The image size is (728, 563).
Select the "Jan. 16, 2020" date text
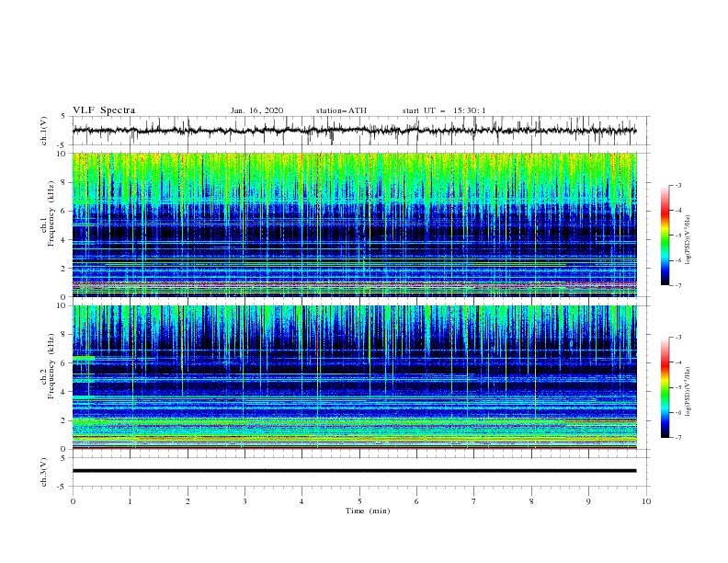(x=256, y=110)
